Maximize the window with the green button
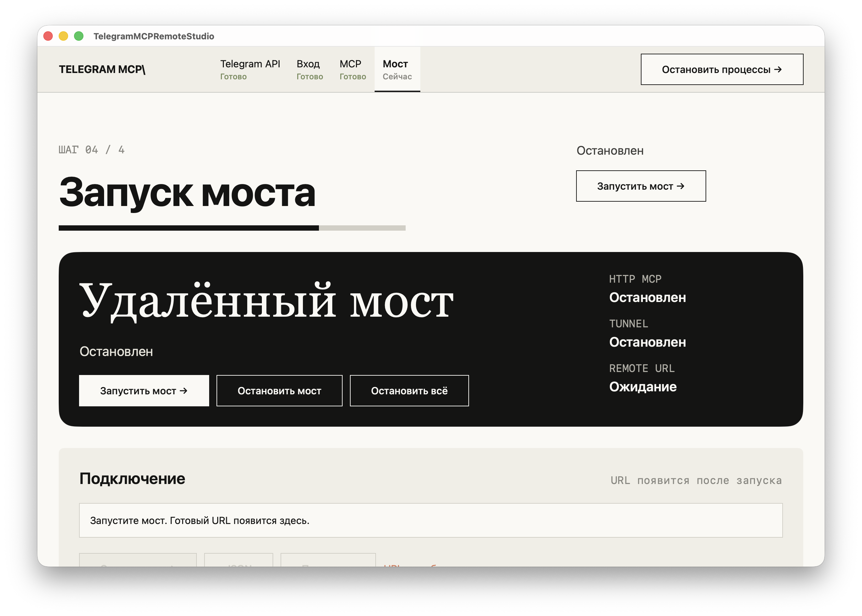This screenshot has width=862, height=616. tap(79, 36)
